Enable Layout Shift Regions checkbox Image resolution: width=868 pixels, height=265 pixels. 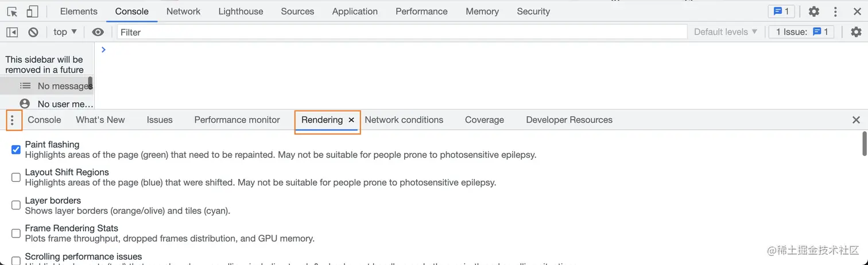click(16, 177)
